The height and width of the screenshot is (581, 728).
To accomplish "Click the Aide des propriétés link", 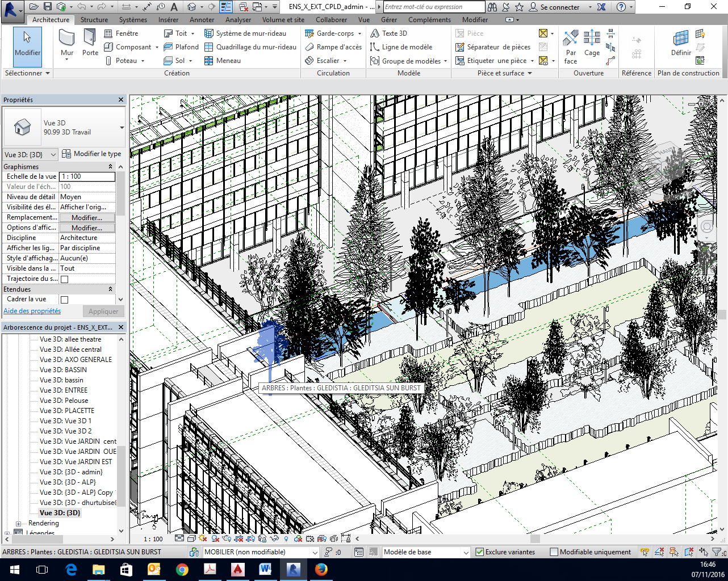I will pyautogui.click(x=32, y=311).
